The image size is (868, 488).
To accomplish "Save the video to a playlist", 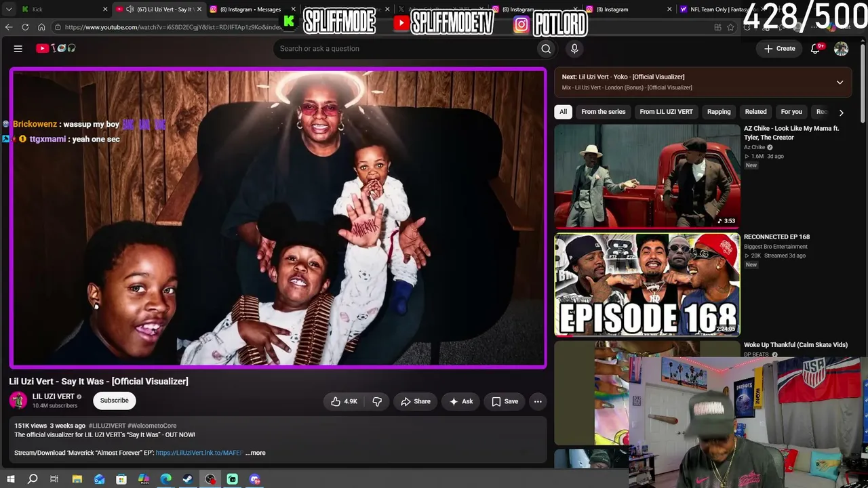I will point(505,401).
